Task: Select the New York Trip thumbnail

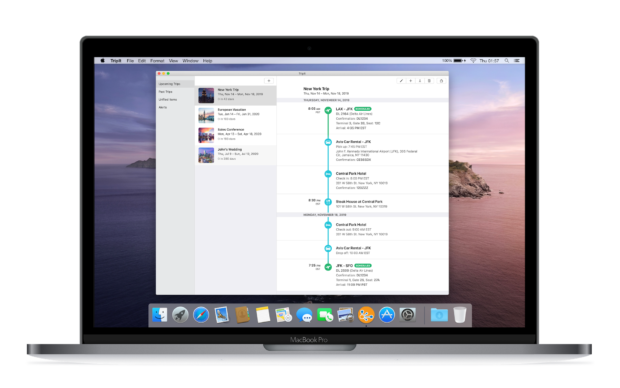Action: pos(206,95)
